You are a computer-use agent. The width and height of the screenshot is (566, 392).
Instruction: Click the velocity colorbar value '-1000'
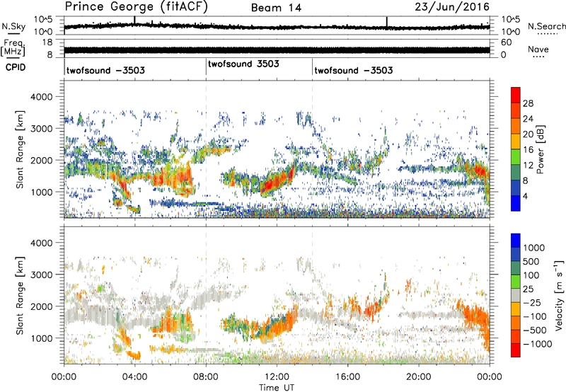(537, 344)
